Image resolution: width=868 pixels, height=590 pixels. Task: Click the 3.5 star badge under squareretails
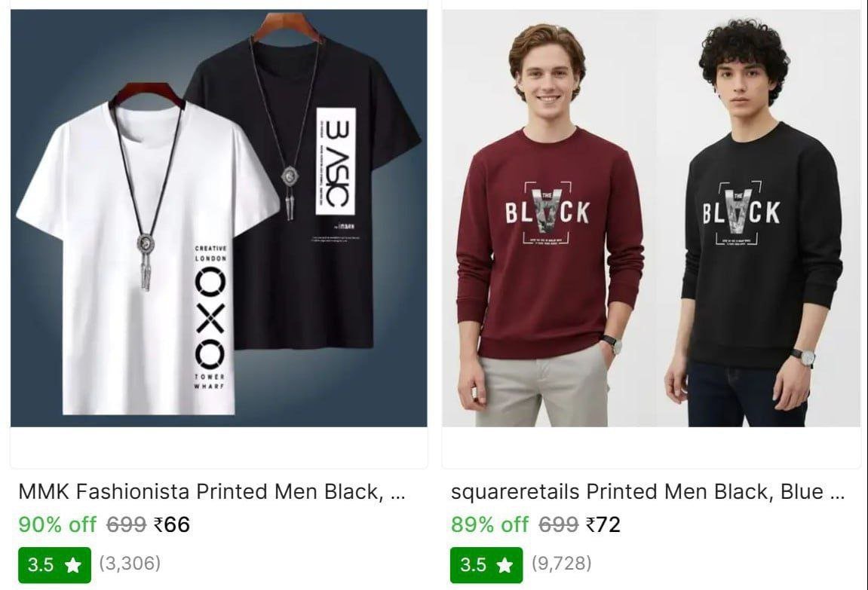coord(486,564)
